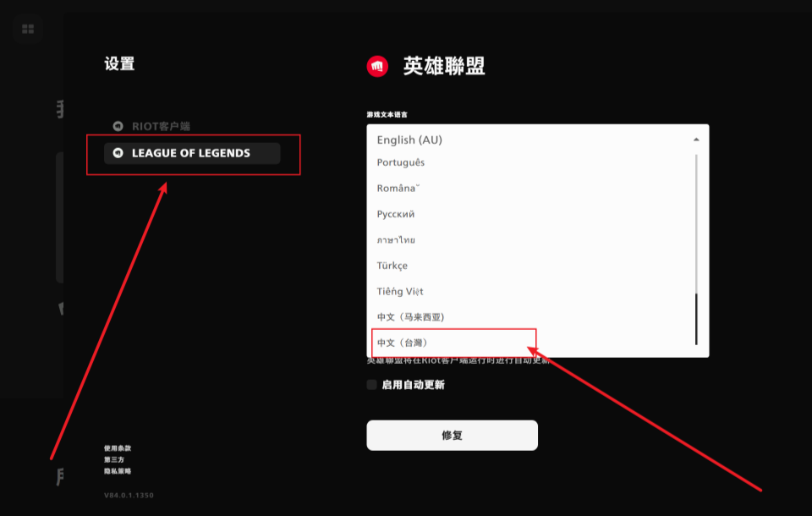Click the 修复 repair button
The width and height of the screenshot is (812, 516).
[452, 435]
